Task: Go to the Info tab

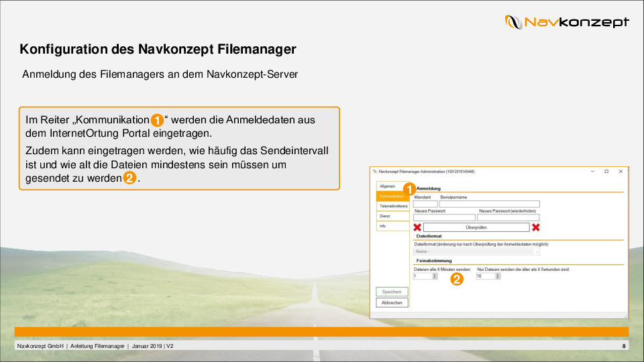Action: (391, 226)
